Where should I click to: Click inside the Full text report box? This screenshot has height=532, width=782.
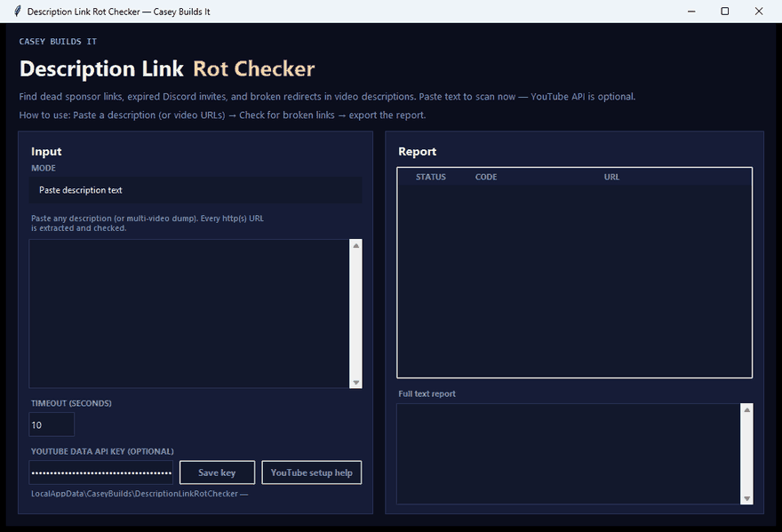pyautogui.click(x=569, y=454)
